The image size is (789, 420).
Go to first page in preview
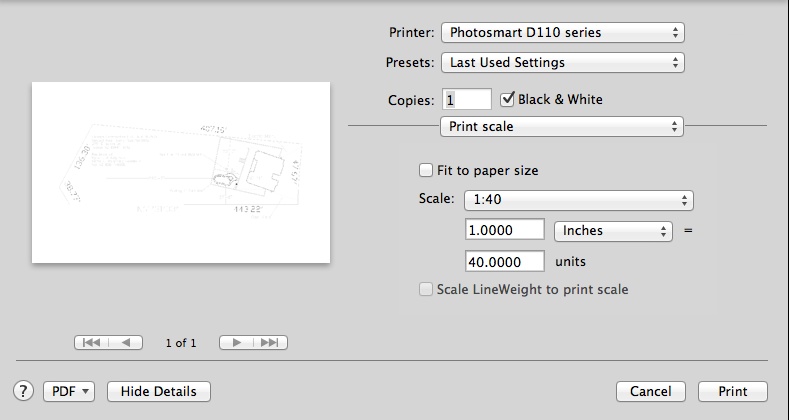(x=91, y=342)
